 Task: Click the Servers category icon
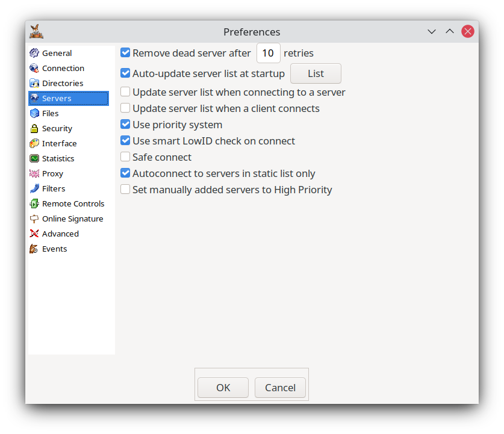(x=34, y=98)
